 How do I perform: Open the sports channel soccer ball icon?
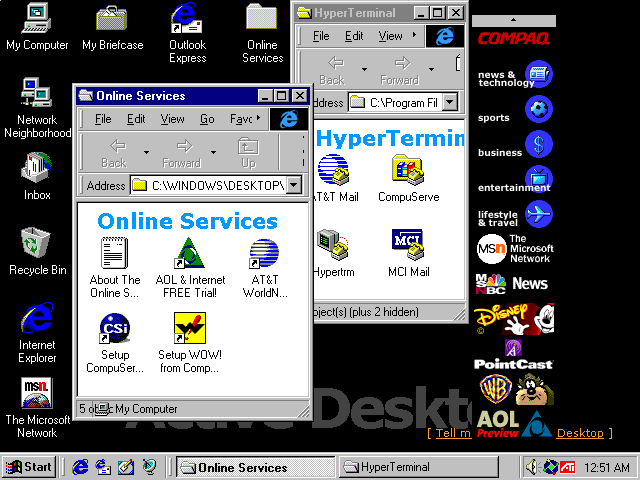coord(539,109)
